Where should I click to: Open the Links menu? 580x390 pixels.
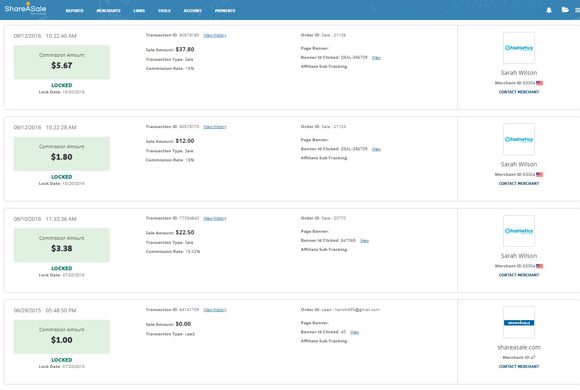(x=139, y=11)
